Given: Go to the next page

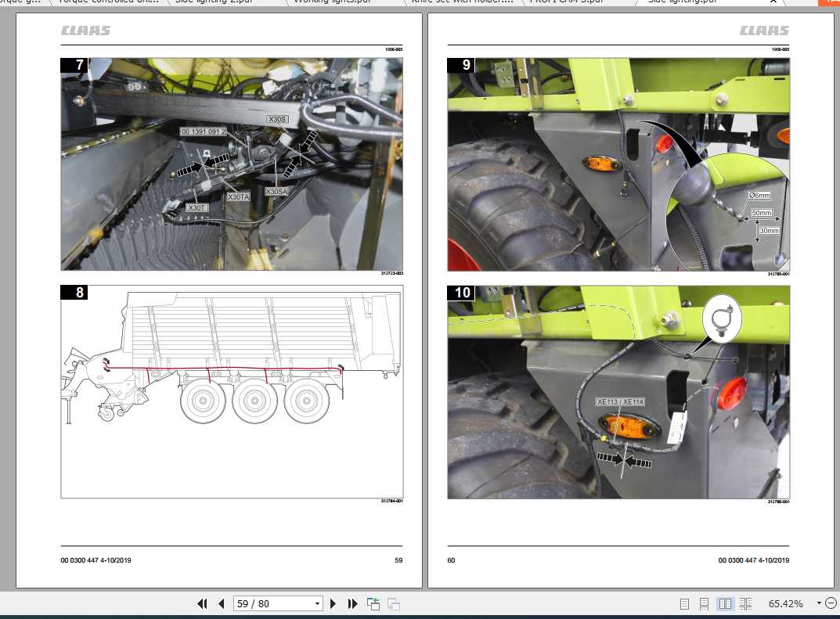Looking at the screenshot, I should (333, 603).
